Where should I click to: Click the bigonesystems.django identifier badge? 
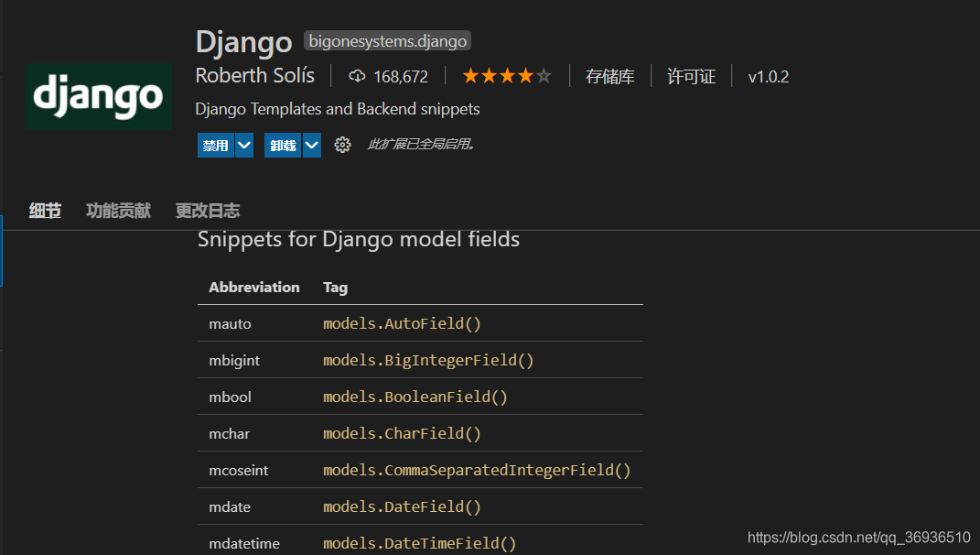(x=387, y=41)
